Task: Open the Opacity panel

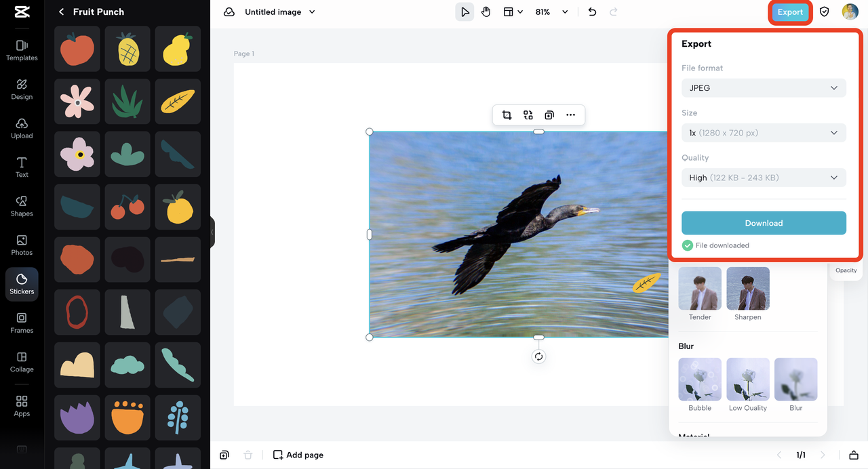Action: (x=846, y=270)
